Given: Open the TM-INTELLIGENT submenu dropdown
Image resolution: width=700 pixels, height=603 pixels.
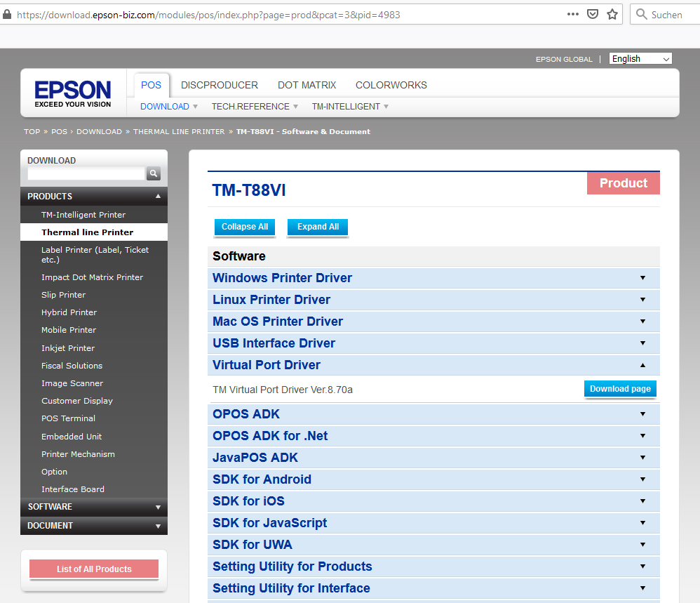Looking at the screenshot, I should (x=350, y=107).
